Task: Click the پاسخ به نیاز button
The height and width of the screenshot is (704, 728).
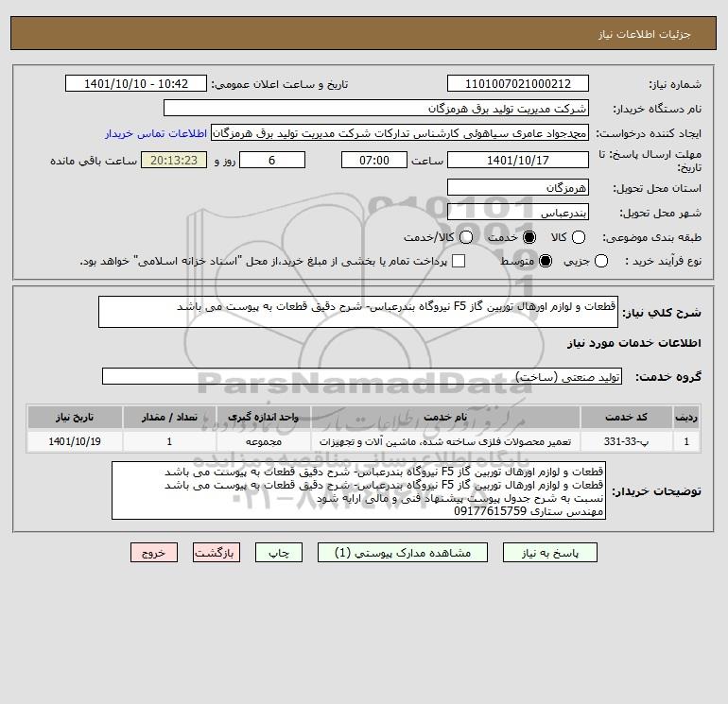Action: 550,553
